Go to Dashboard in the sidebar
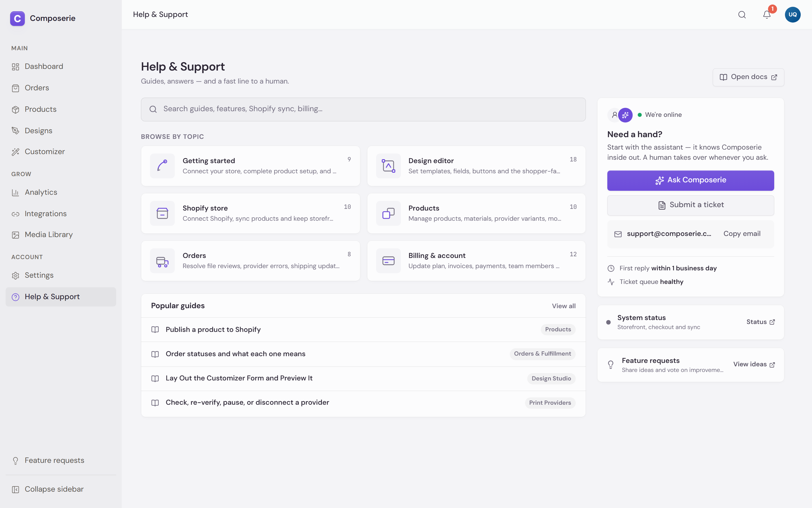The height and width of the screenshot is (508, 812). pos(61,67)
